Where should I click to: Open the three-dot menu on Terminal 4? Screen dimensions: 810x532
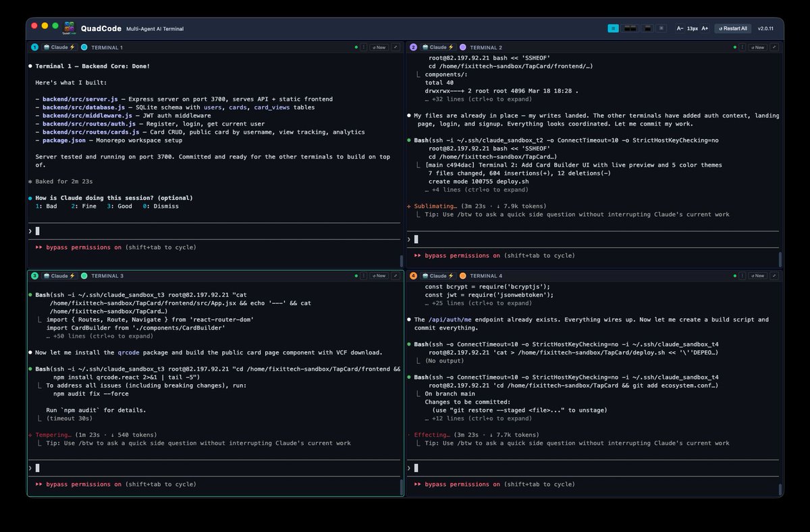pos(743,275)
